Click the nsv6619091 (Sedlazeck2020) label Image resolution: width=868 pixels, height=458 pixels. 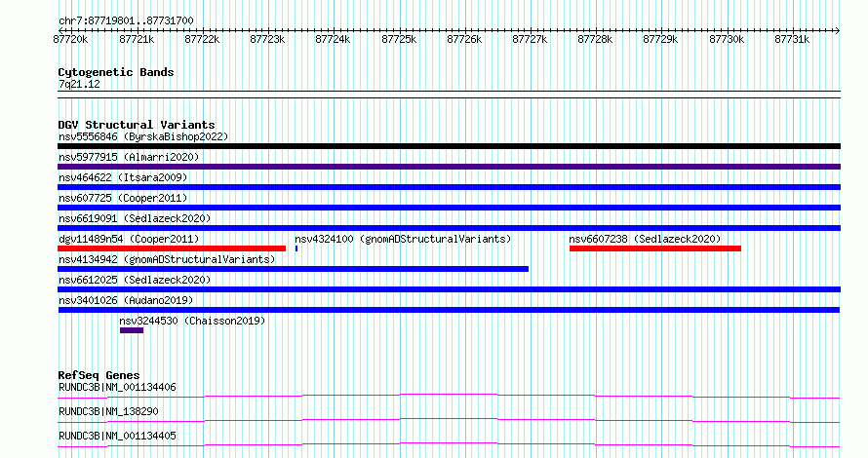135,218
